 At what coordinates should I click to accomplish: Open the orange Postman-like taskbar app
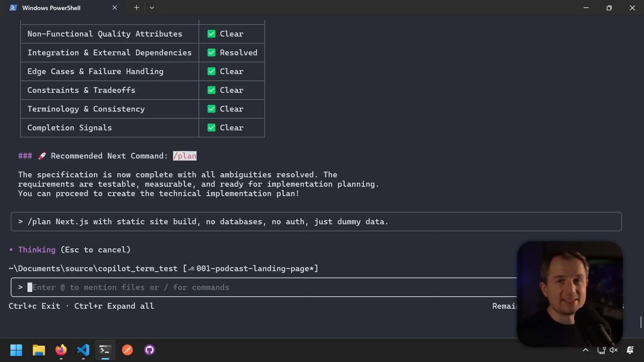(127, 350)
